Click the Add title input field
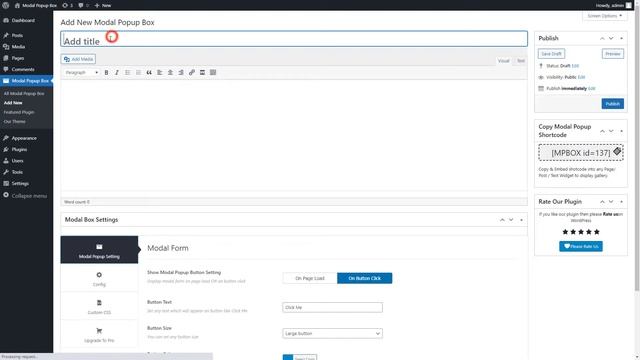 pos(294,39)
